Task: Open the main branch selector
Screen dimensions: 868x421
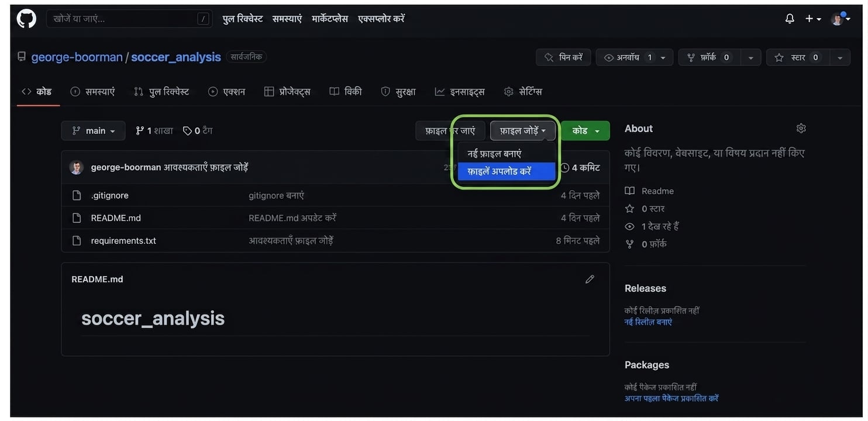Action: (93, 131)
